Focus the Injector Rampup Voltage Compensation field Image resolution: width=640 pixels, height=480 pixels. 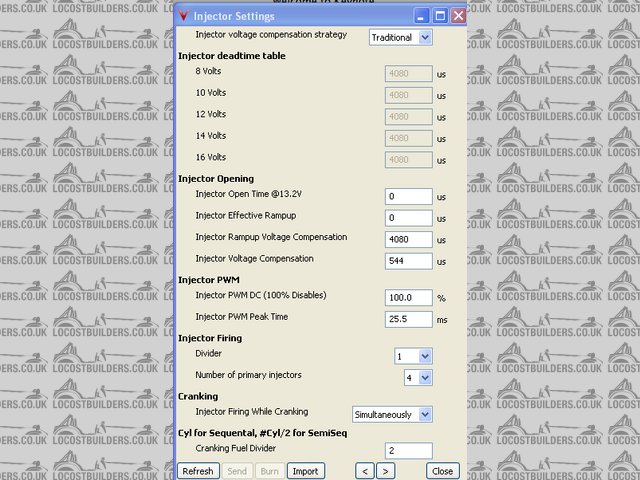(x=408, y=240)
